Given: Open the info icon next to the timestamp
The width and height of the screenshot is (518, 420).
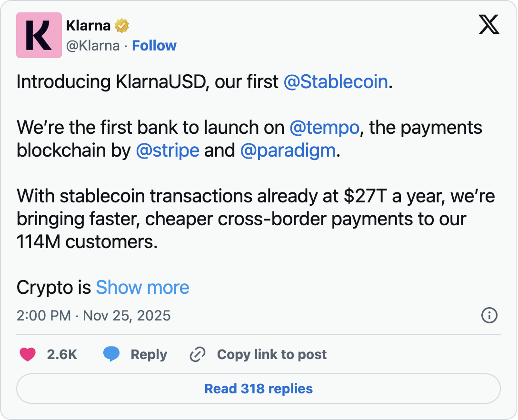Looking at the screenshot, I should tap(489, 316).
